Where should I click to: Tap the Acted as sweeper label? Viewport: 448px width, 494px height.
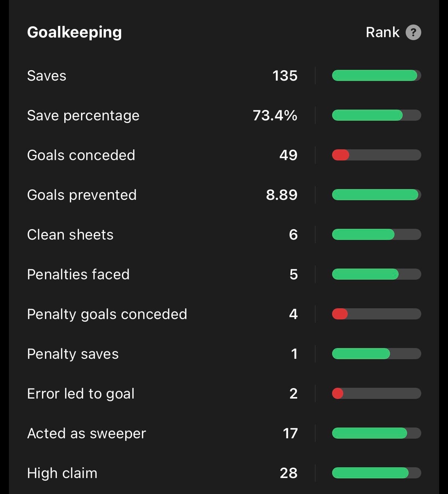coord(87,433)
